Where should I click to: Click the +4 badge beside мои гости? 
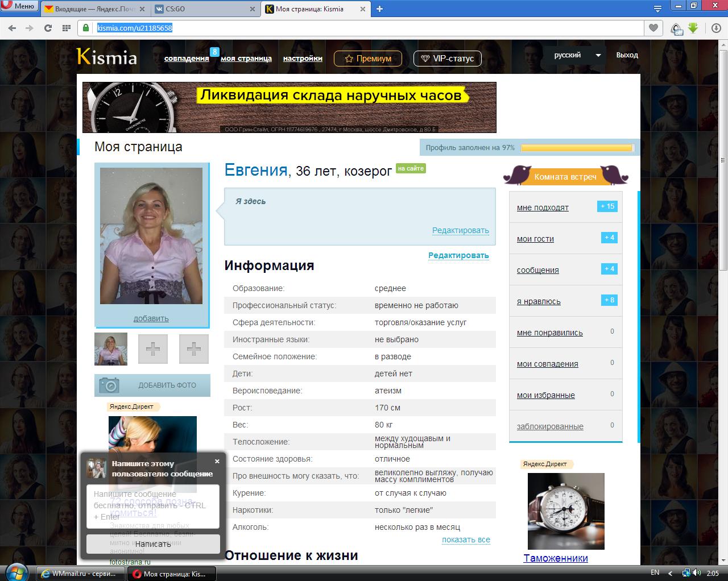pos(609,238)
